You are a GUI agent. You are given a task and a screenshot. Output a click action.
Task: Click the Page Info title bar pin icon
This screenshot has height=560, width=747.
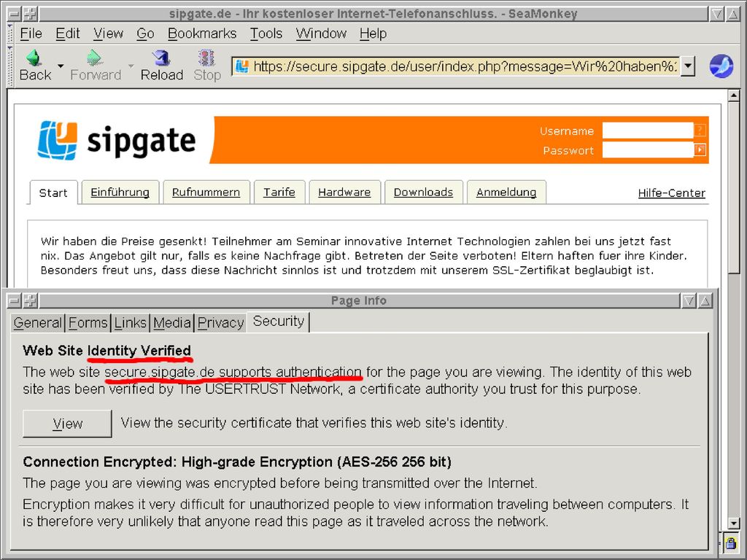[x=30, y=300]
